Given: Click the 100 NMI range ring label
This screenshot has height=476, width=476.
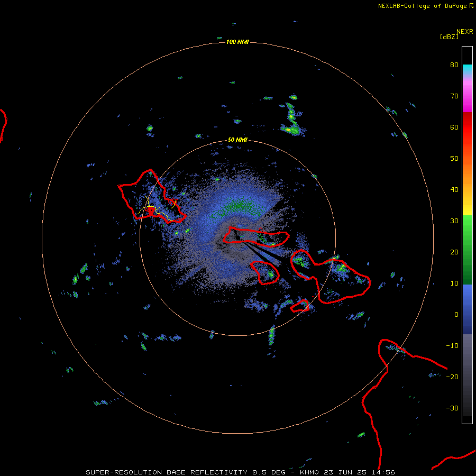Looking at the screenshot, I should point(237,42).
